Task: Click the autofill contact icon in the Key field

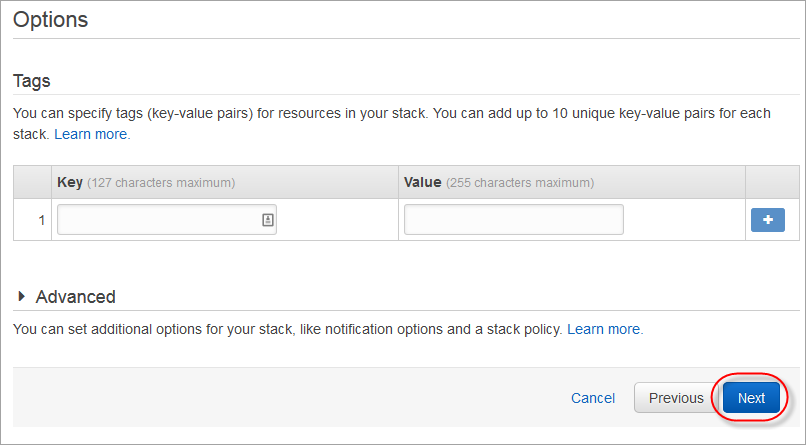Action: click(267, 220)
